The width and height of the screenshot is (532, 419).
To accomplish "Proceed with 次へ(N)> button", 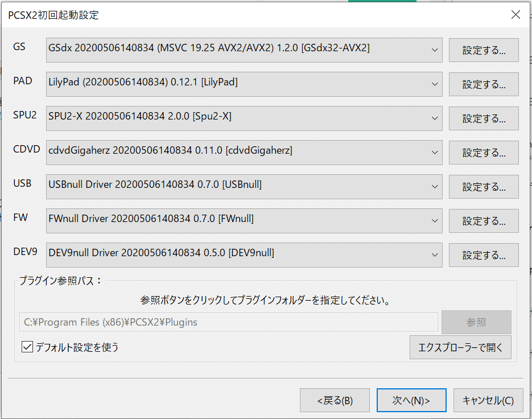I will [x=411, y=400].
